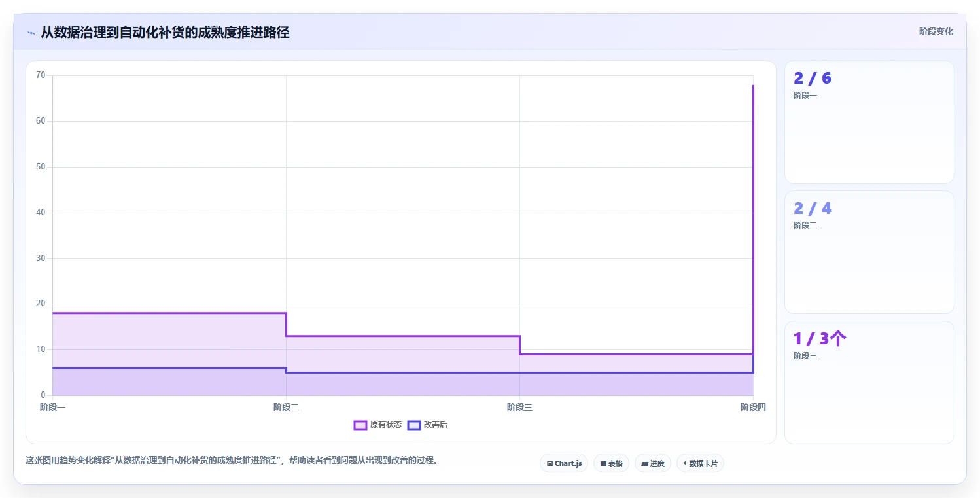The height and width of the screenshot is (498, 980).
Task: Click the Chart.js tag
Action: 564,463
